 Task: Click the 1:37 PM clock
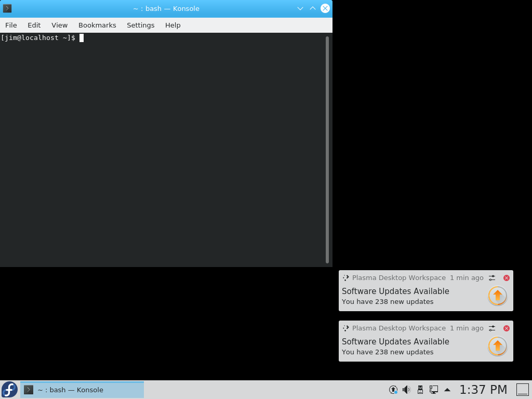click(483, 390)
